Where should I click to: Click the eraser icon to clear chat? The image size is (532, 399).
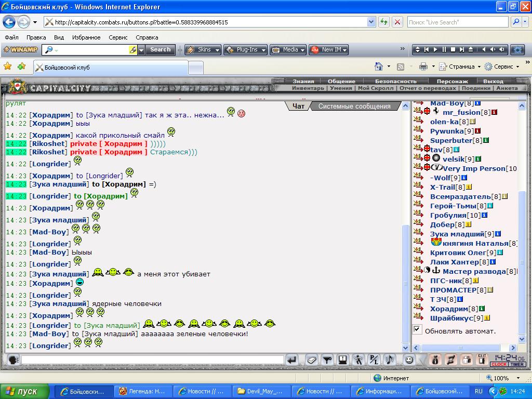click(311, 360)
